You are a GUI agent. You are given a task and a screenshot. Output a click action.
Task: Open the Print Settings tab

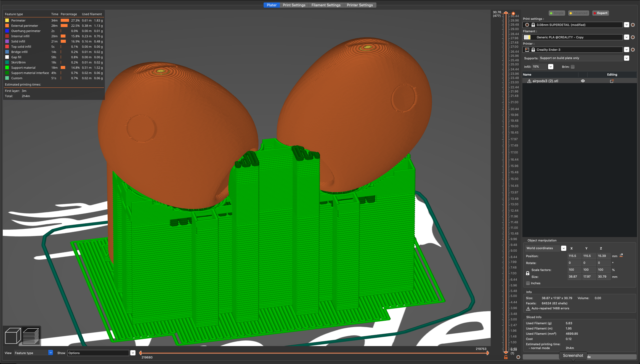click(x=294, y=5)
